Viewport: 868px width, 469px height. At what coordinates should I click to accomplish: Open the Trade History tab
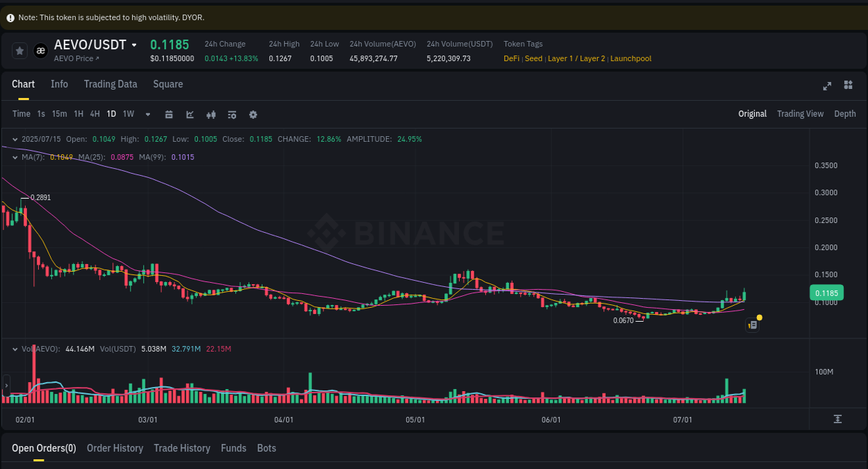tap(182, 448)
